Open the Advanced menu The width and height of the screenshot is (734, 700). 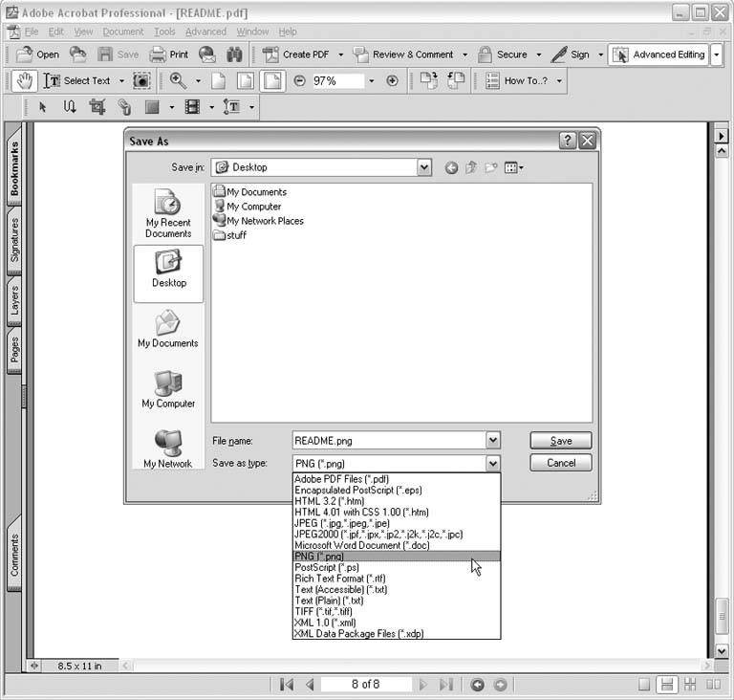[x=205, y=32]
